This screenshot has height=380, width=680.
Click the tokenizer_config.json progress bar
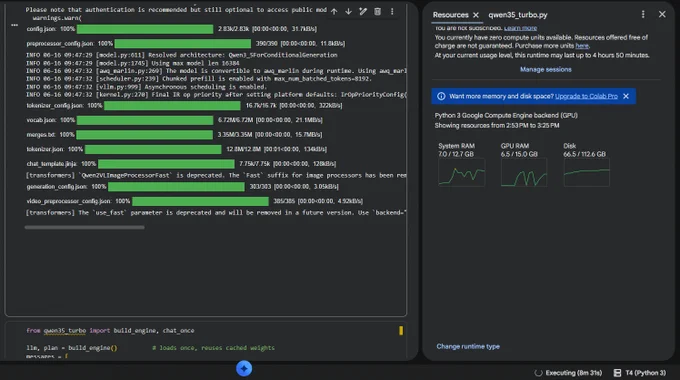click(172, 106)
